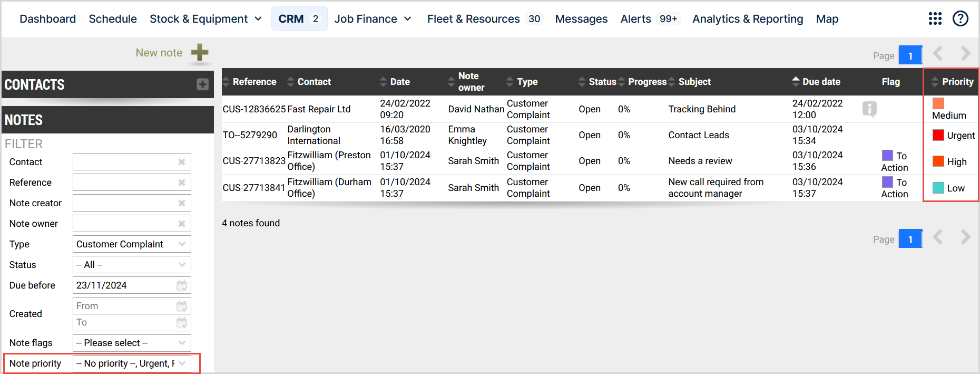This screenshot has width=980, height=374.
Task: Expand the Contacts panel plus icon
Action: point(202,84)
